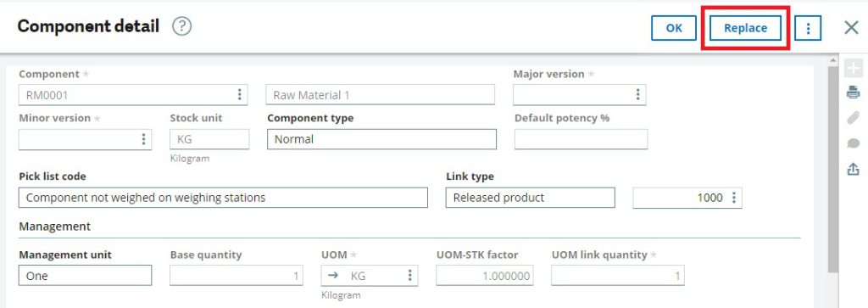The image size is (868, 308).
Task: Click the OK button
Action: pyautogui.click(x=674, y=28)
